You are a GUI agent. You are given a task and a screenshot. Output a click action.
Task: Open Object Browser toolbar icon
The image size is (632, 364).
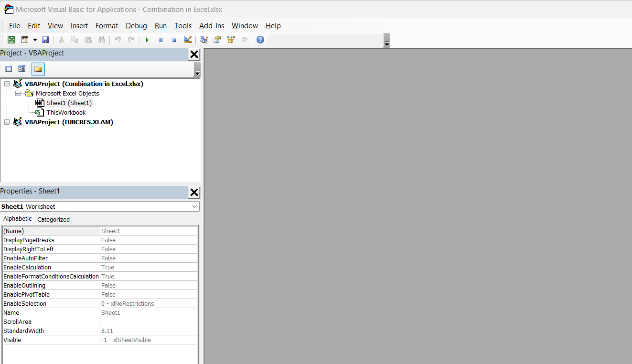[x=231, y=40]
